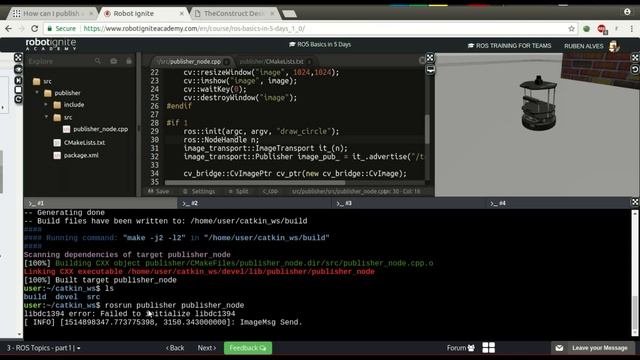Change language mode c_cpp
Screen dimensions: 640x360
(270, 191)
